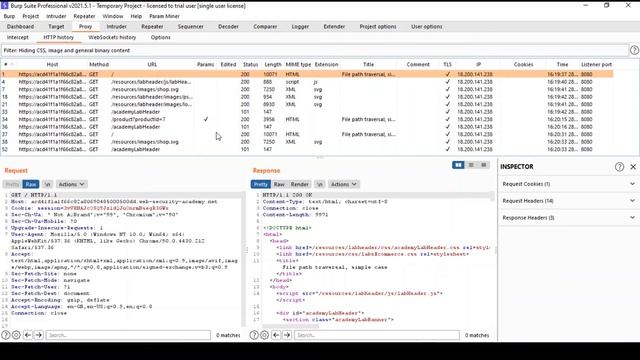Open help icon below the Request panel
The image size is (640, 360).
point(6,335)
